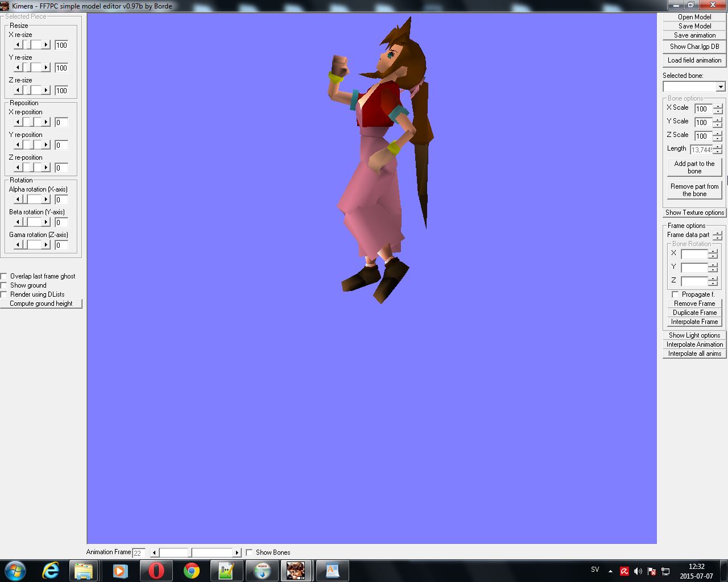Click the Animation Frame number field
728x582 pixels.
[x=138, y=552]
